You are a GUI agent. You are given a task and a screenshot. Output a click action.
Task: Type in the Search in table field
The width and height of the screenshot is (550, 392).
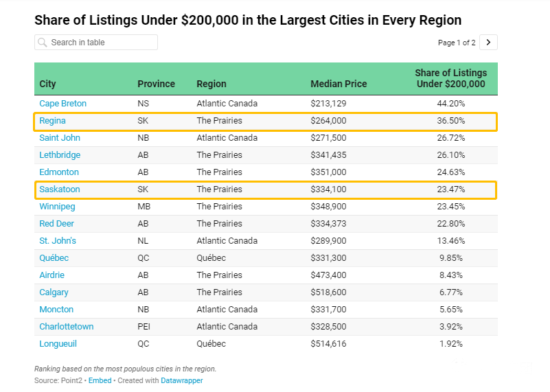(102, 43)
